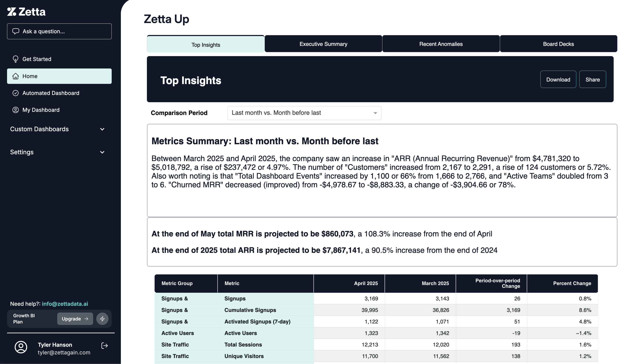Image resolution: width=635 pixels, height=364 pixels.
Task: Click the Zetta logo icon
Action: tap(12, 12)
